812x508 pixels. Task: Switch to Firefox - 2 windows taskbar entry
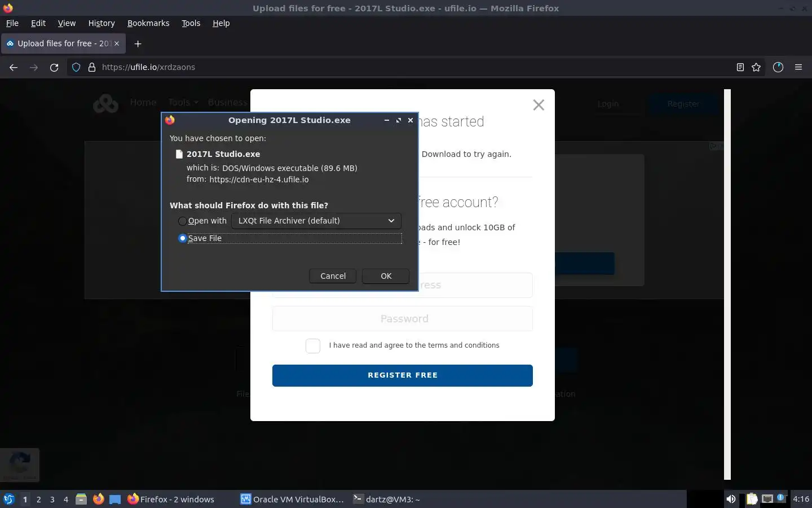tap(171, 499)
